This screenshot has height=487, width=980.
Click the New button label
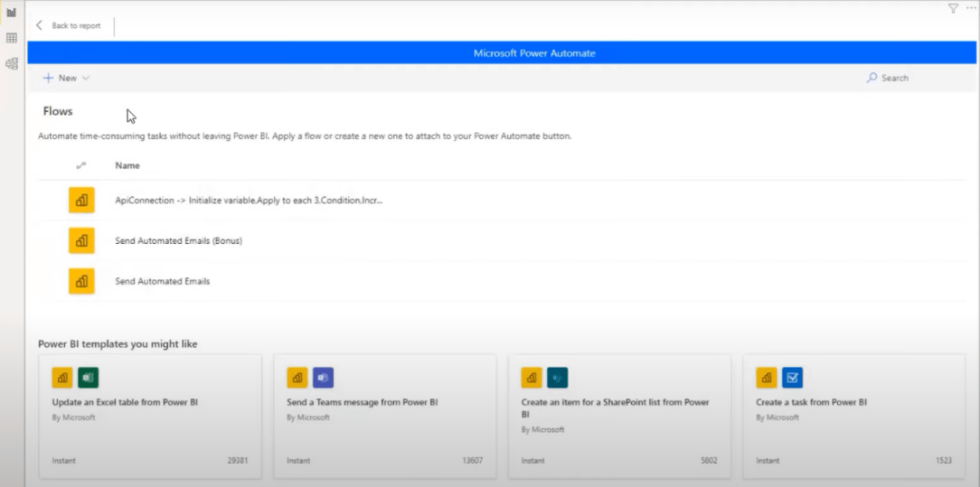tap(68, 78)
